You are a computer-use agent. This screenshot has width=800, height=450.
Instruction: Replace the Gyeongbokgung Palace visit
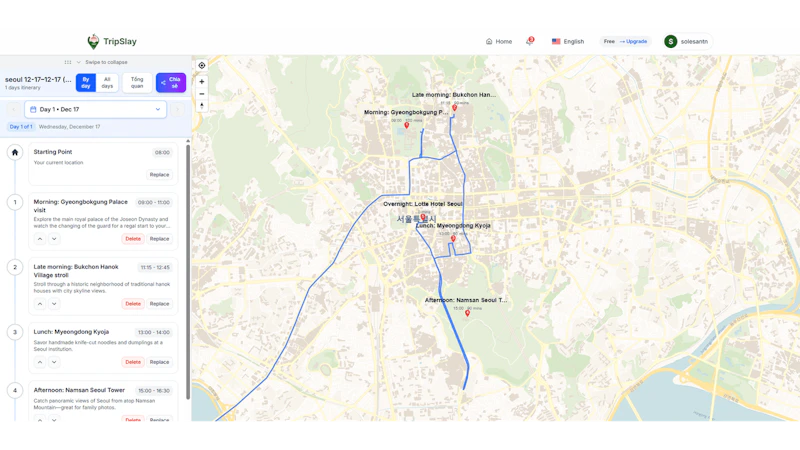coord(159,239)
